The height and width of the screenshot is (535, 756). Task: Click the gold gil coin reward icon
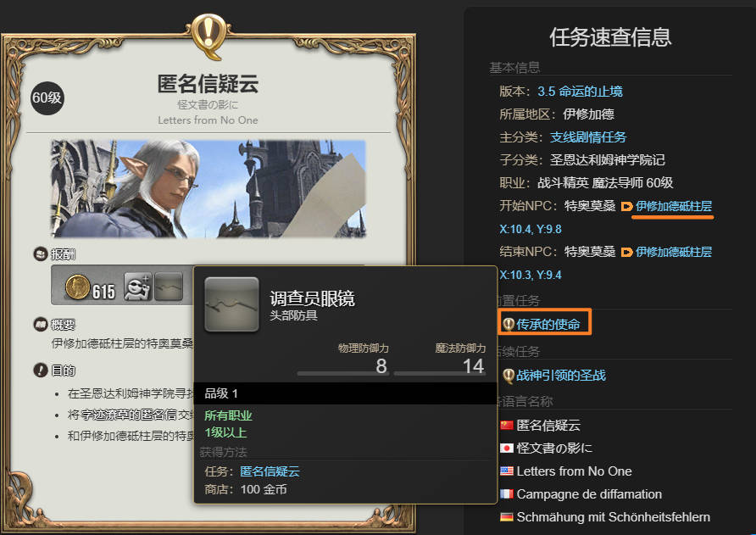[77, 287]
